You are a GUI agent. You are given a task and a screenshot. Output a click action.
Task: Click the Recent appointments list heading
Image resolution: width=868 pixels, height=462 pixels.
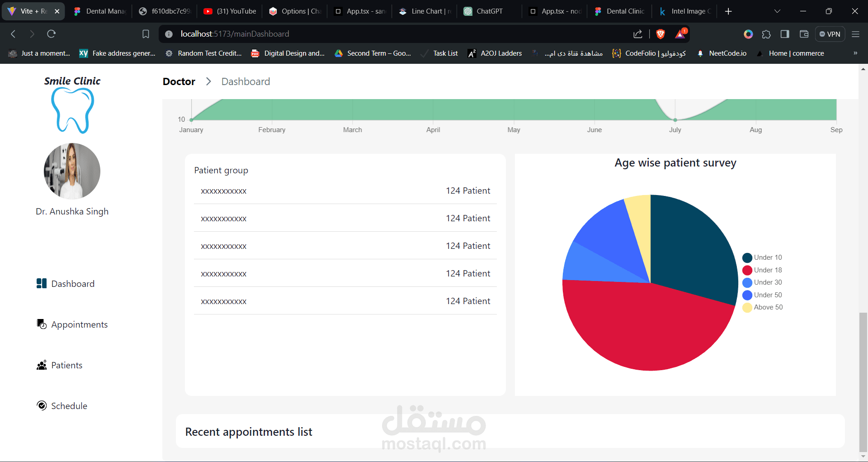[x=249, y=432]
